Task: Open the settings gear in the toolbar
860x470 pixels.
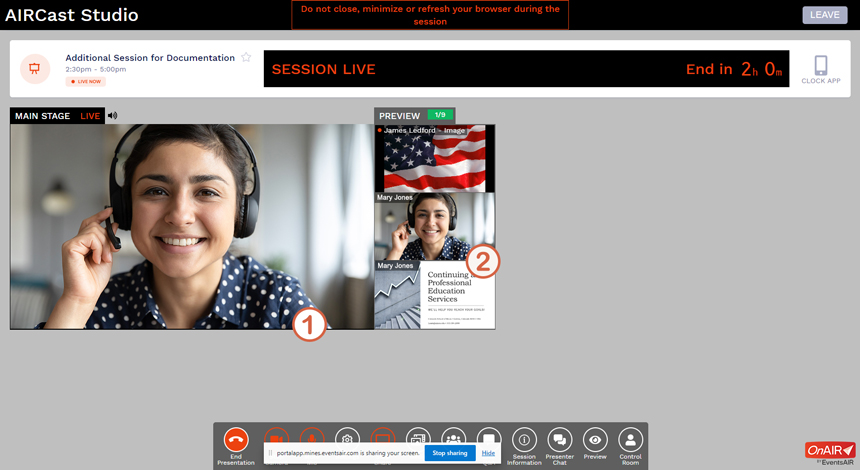Action: click(x=347, y=436)
